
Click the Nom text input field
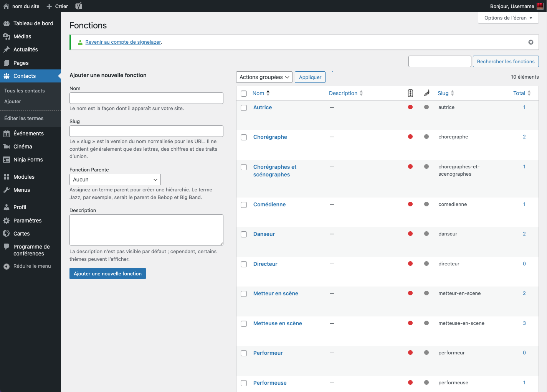coord(146,98)
